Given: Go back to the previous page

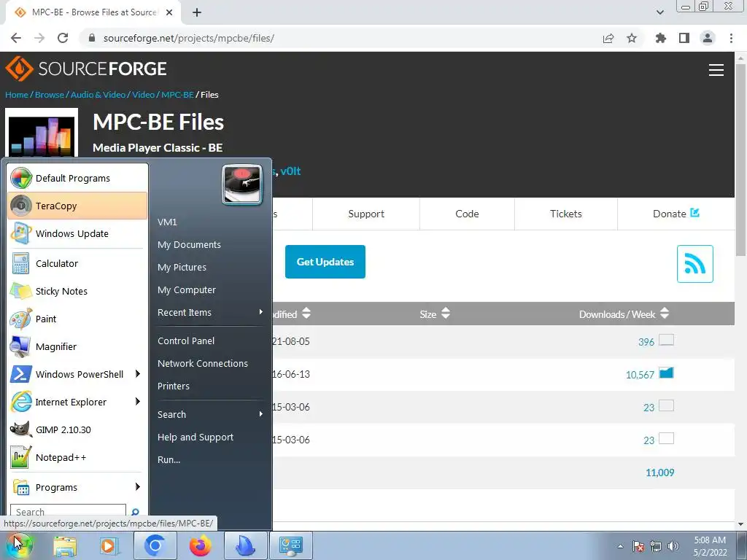Looking at the screenshot, I should coord(16,38).
